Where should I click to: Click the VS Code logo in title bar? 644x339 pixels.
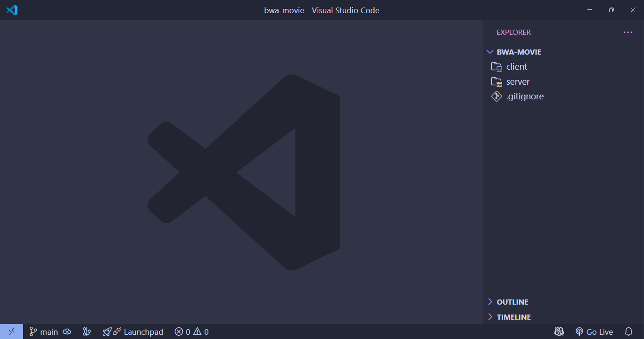(12, 10)
